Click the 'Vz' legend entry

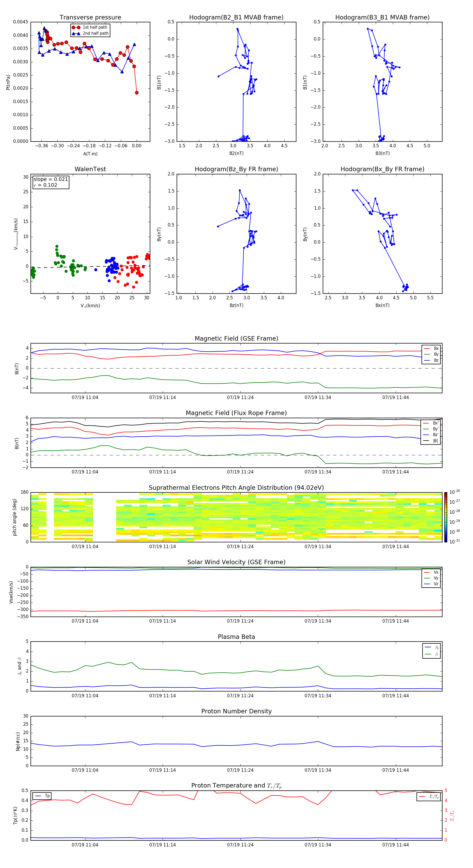(x=431, y=584)
